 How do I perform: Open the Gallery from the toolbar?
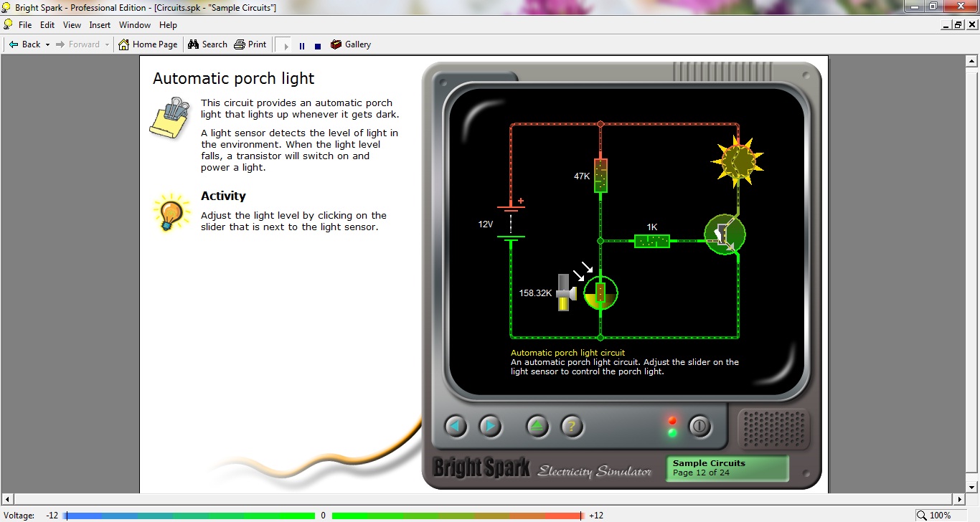pos(350,44)
